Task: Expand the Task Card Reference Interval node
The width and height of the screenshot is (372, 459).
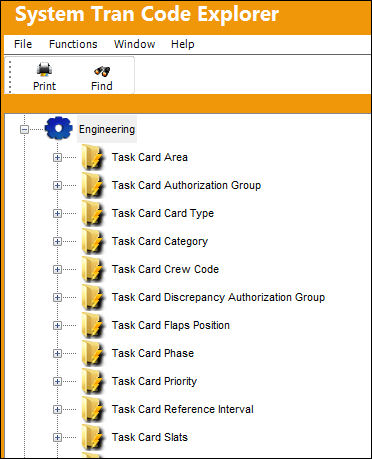Action: pos(57,409)
